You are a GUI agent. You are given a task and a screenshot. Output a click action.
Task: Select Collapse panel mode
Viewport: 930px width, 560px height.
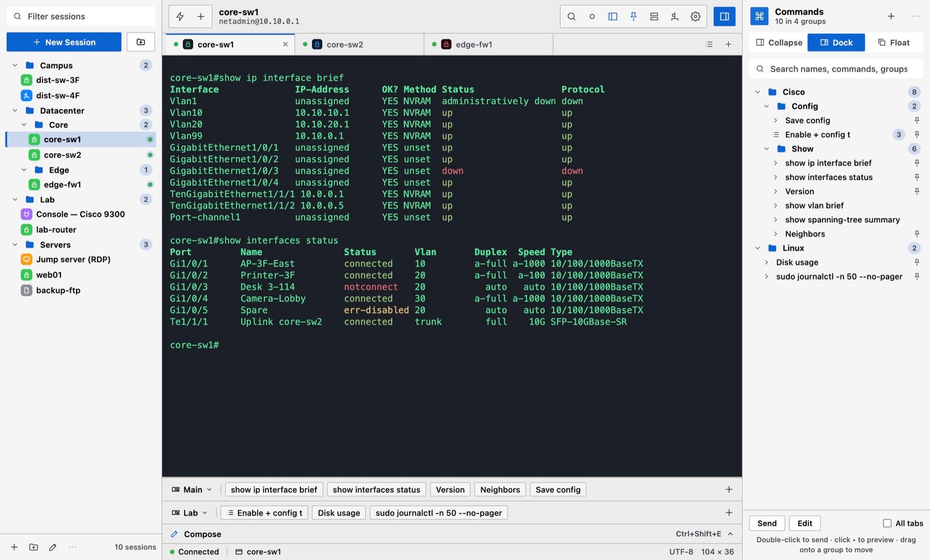(779, 42)
